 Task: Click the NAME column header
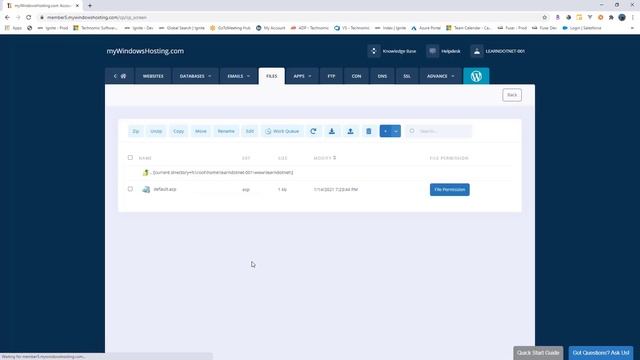tap(145, 158)
